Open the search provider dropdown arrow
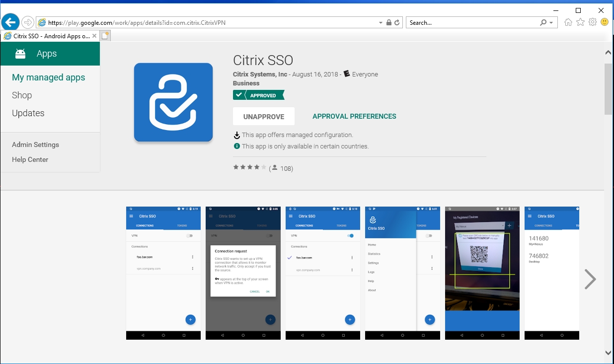 click(551, 23)
